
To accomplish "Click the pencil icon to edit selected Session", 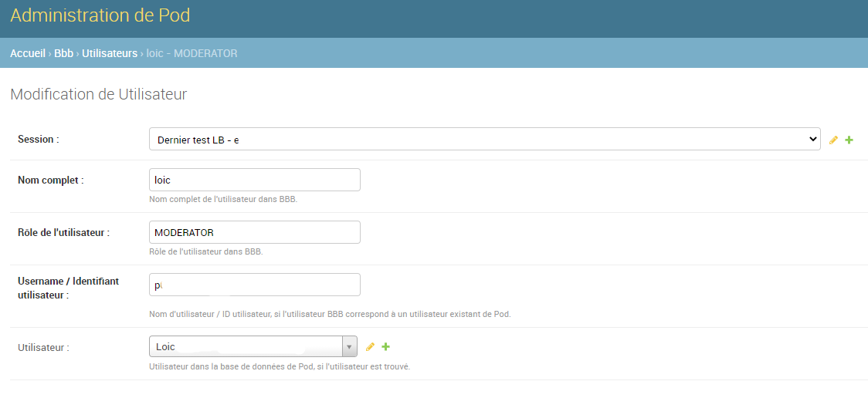I will (833, 140).
